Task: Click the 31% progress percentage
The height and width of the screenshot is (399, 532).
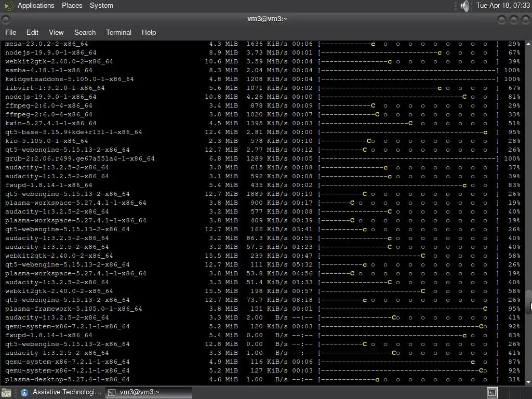Action: point(514,379)
